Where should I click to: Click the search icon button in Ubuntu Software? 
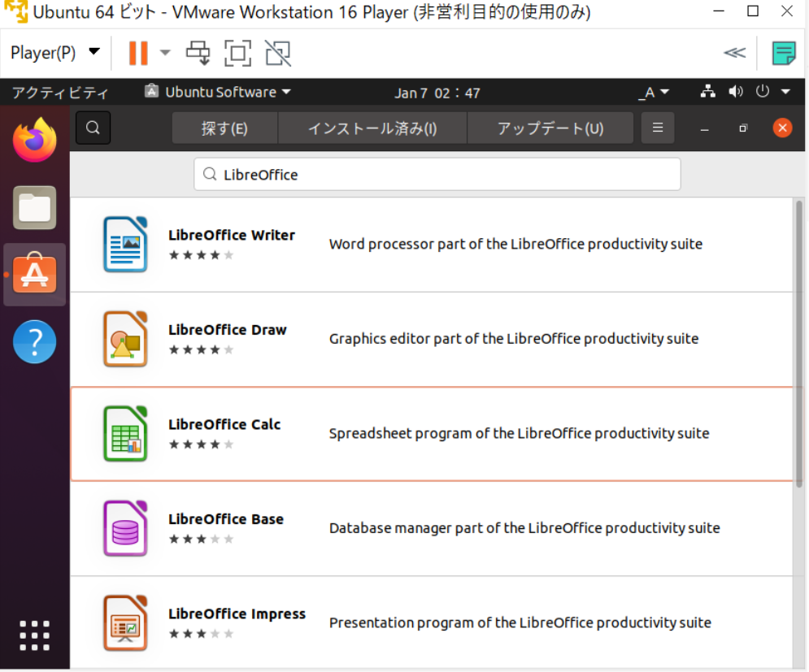(93, 128)
